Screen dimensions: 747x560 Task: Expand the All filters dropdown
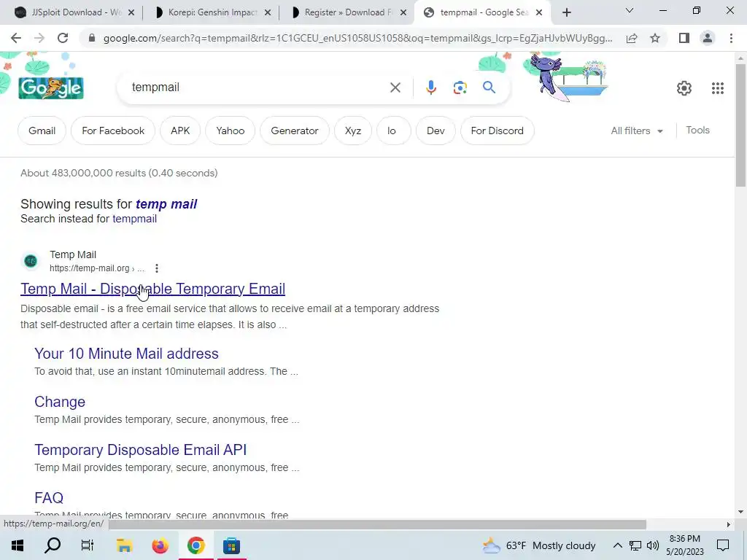coord(637,131)
